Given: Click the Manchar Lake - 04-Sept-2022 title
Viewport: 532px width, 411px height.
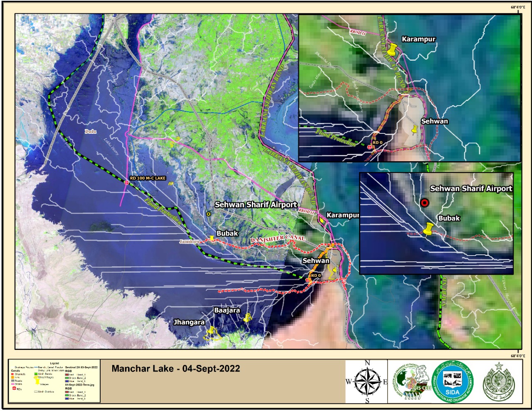Looking at the screenshot, I should [x=175, y=369].
